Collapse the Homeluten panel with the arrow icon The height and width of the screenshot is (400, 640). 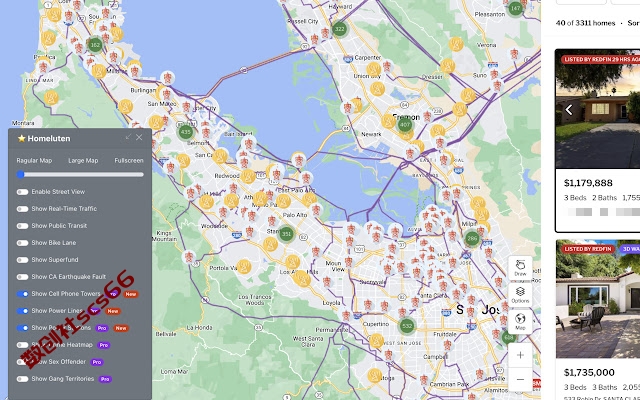(x=129, y=137)
